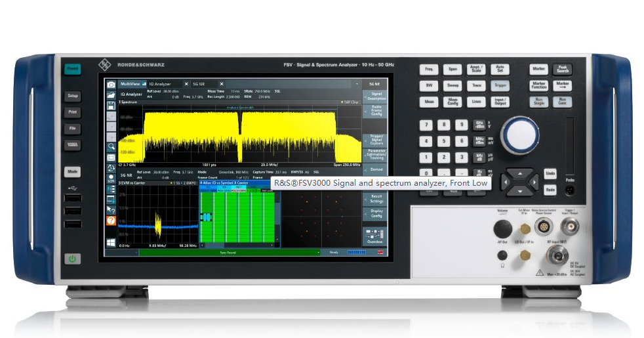This screenshot has height=338, width=644.
Task: Push the Peak Search key
Action: click(562, 69)
